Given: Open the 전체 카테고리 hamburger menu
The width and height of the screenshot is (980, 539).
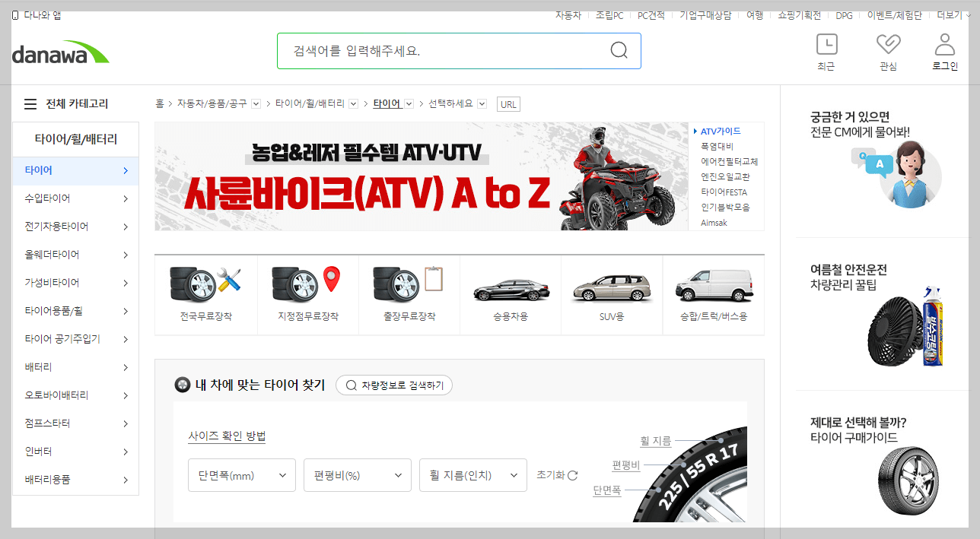Looking at the screenshot, I should (30, 103).
